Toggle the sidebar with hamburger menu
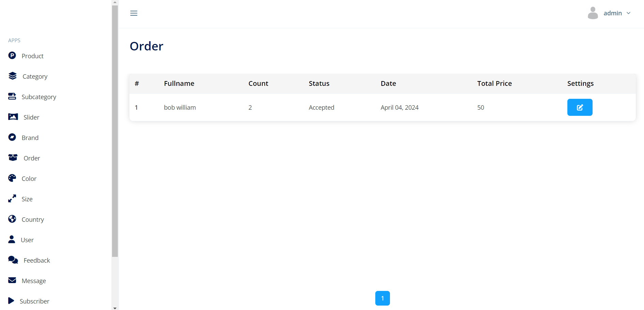The height and width of the screenshot is (310, 644). click(134, 13)
